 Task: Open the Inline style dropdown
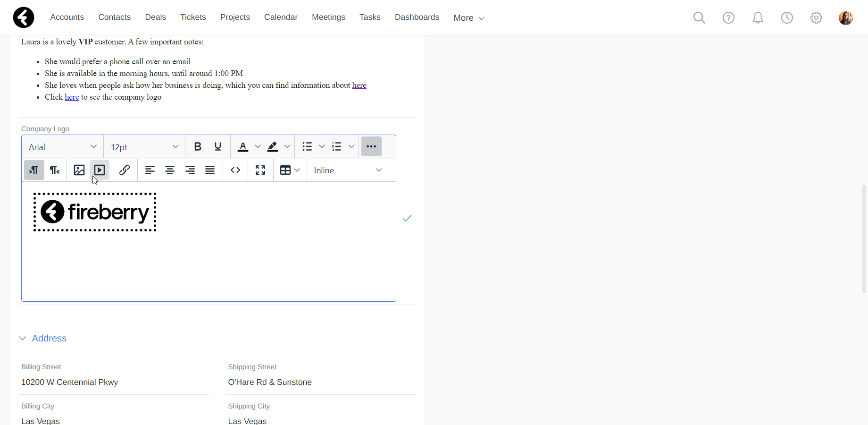click(348, 170)
